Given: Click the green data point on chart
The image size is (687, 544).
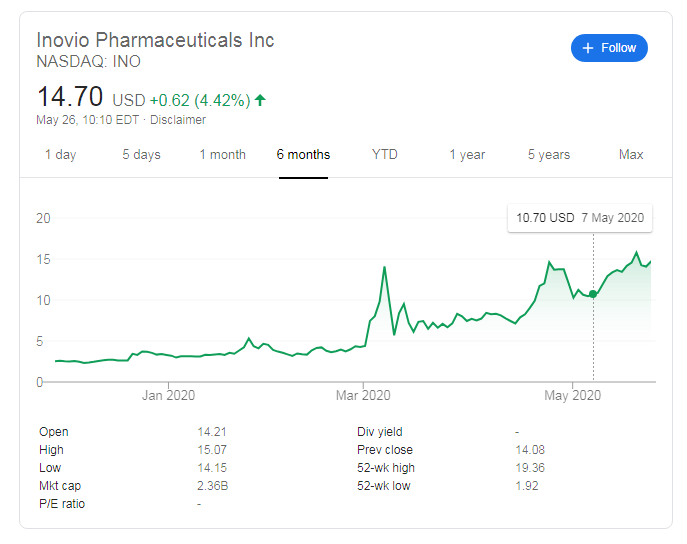Looking at the screenshot, I should [593, 294].
